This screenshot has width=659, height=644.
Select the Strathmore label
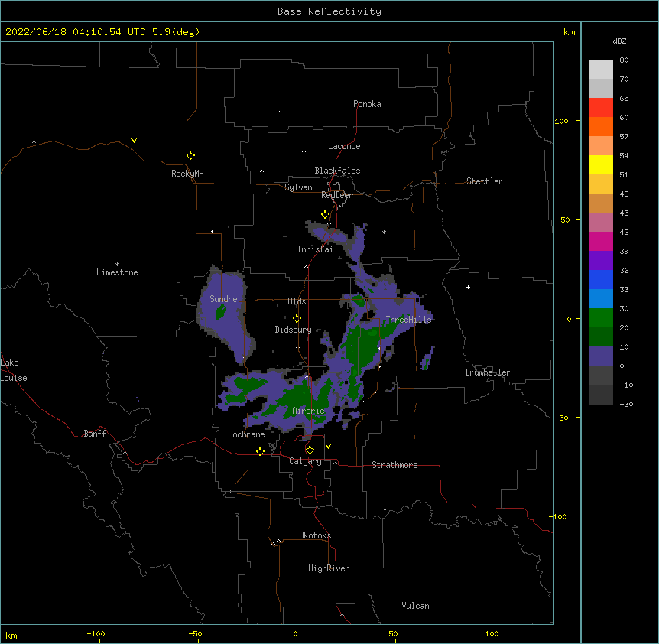(x=394, y=465)
